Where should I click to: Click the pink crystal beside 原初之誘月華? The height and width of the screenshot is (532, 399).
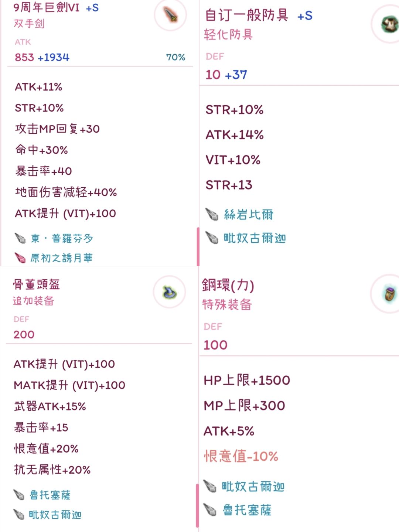pos(20,258)
